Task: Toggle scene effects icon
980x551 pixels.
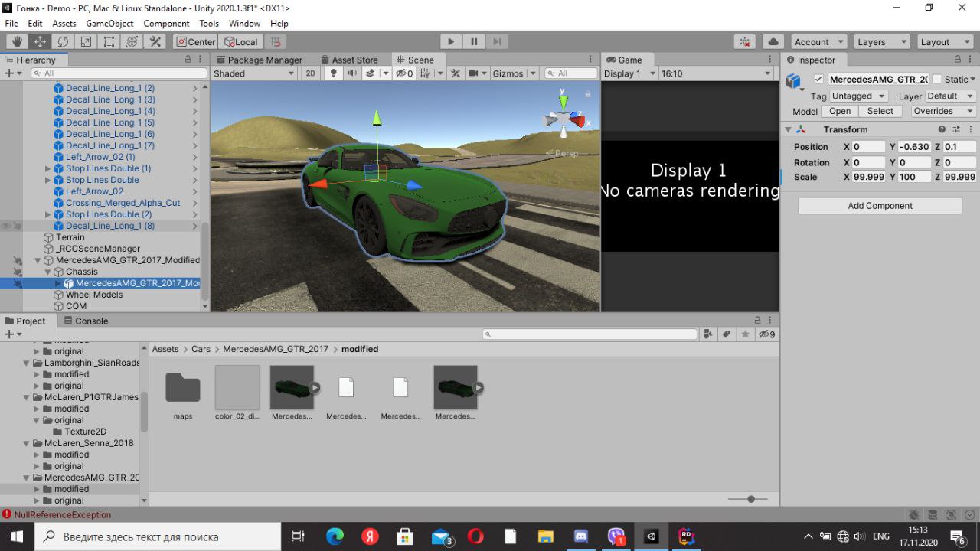Action: [371, 73]
